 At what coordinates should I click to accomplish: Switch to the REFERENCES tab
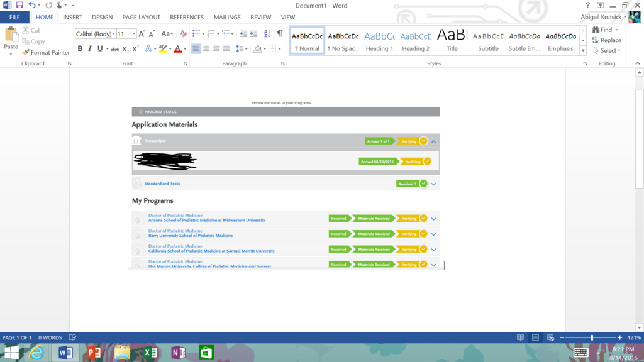187,18
